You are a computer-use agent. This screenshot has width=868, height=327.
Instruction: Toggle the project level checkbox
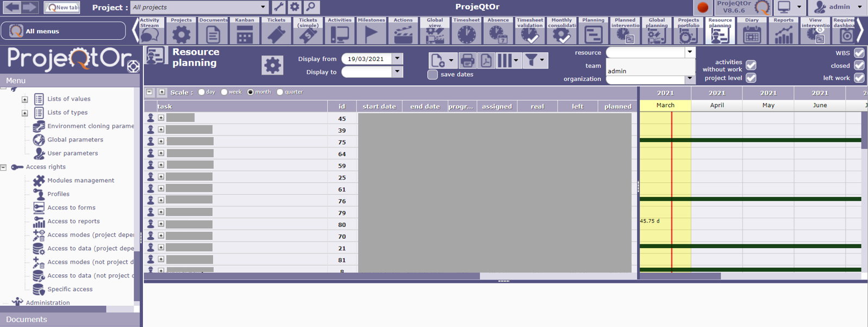[751, 78]
